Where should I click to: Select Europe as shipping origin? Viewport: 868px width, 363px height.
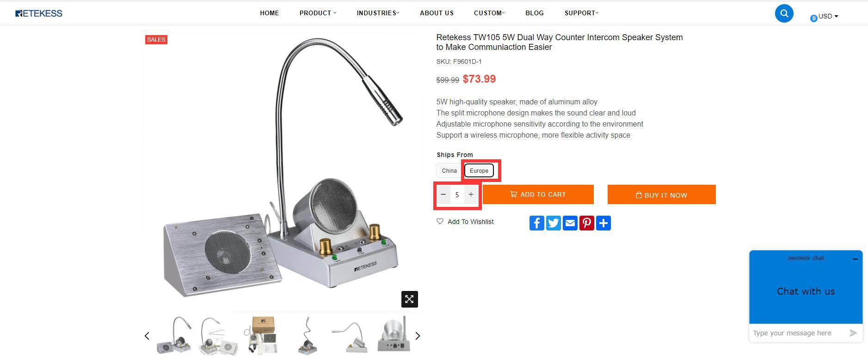point(479,171)
